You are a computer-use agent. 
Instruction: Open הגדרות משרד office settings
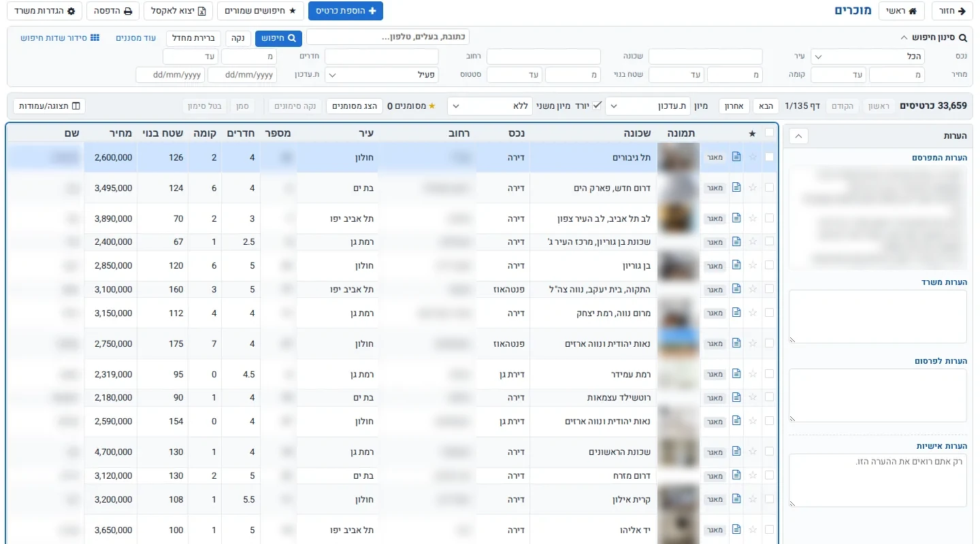tap(46, 11)
